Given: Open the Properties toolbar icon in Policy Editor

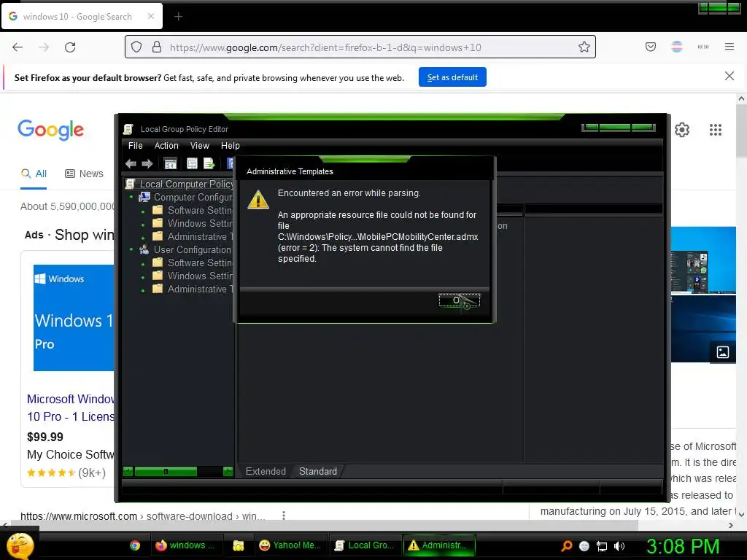Looking at the screenshot, I should (x=192, y=164).
